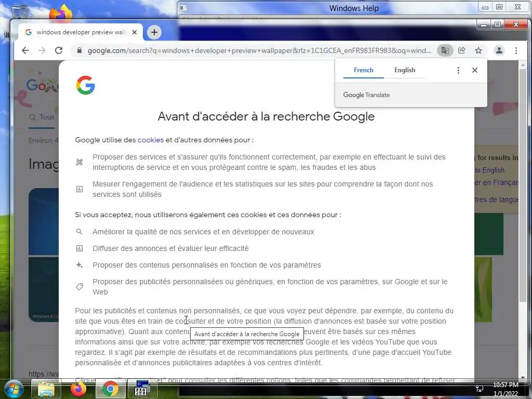This screenshot has height=399, width=532.
Task: Click the address bar URL field
Action: [x=259, y=50]
